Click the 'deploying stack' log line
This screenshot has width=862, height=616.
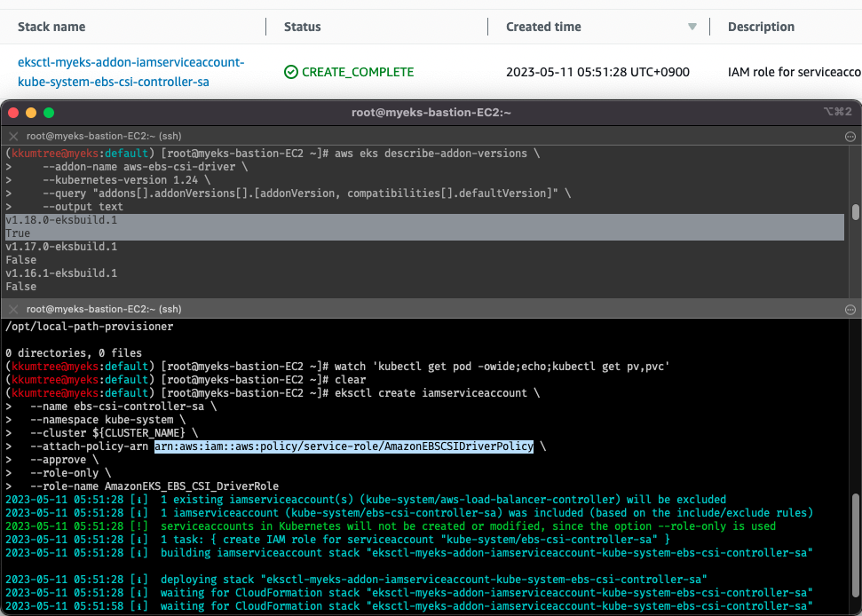(x=356, y=580)
